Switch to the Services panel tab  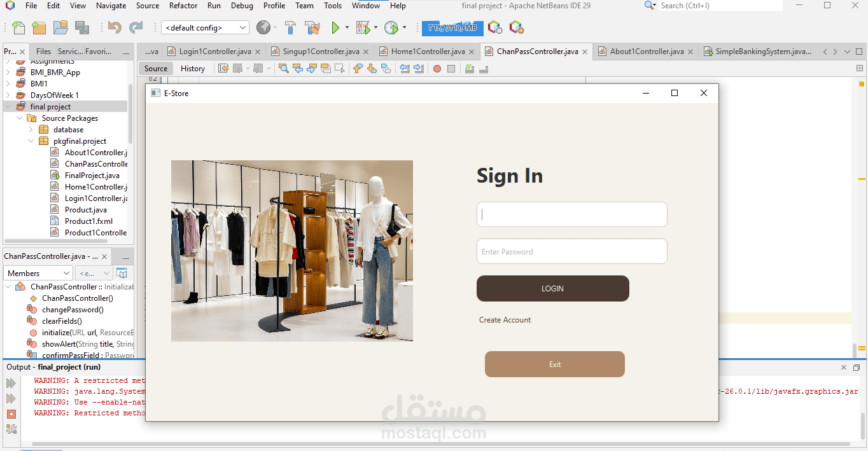coord(70,52)
